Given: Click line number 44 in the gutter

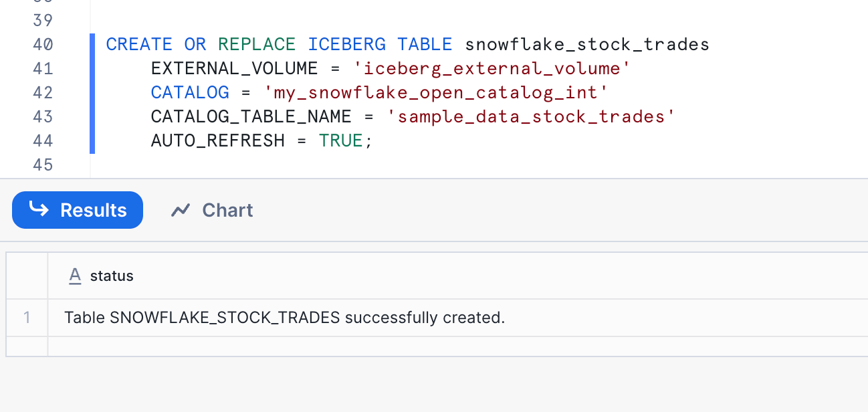Looking at the screenshot, I should coord(43,141).
